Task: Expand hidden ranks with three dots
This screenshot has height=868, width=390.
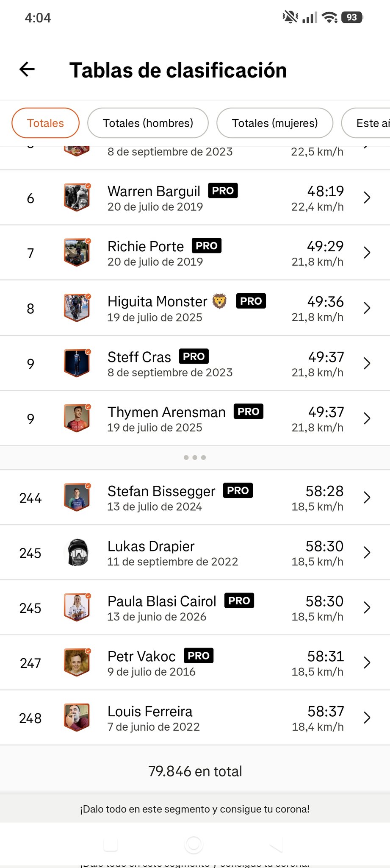Action: coord(195,457)
